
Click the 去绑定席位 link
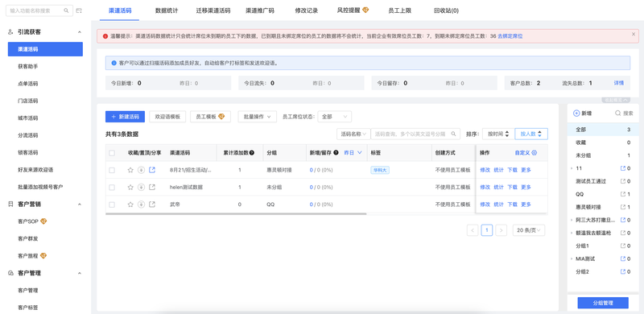(x=510, y=36)
